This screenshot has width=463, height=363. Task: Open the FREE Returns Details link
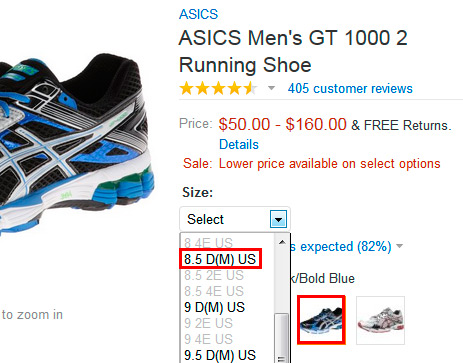[239, 144]
